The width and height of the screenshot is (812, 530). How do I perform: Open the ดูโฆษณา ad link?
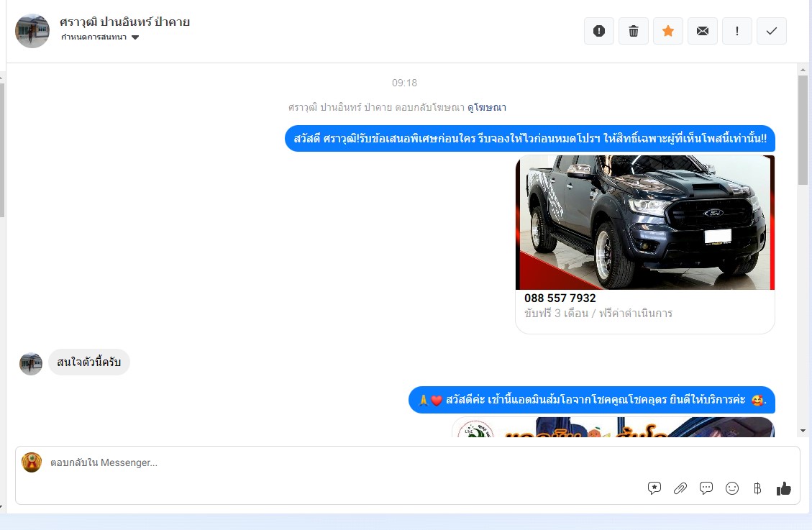pyautogui.click(x=486, y=107)
